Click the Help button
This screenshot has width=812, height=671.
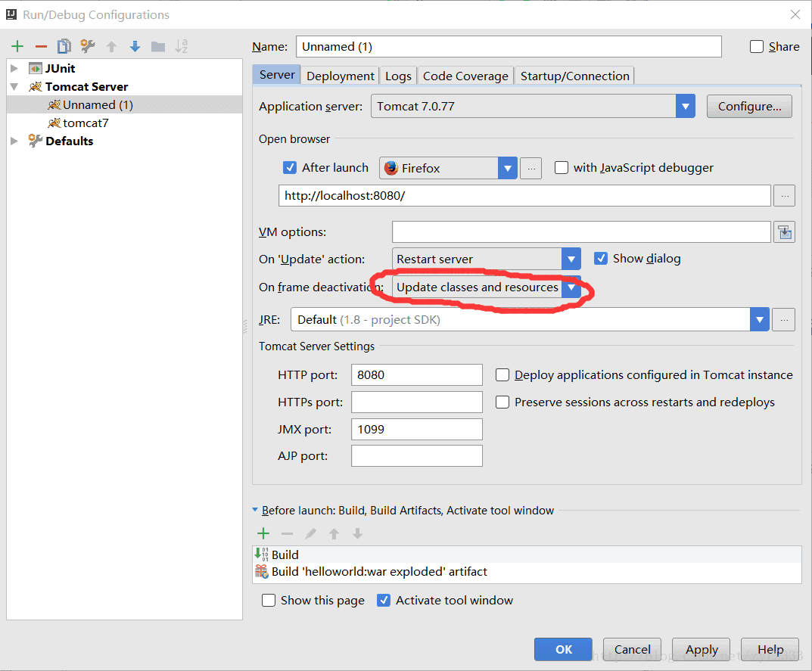(770, 649)
